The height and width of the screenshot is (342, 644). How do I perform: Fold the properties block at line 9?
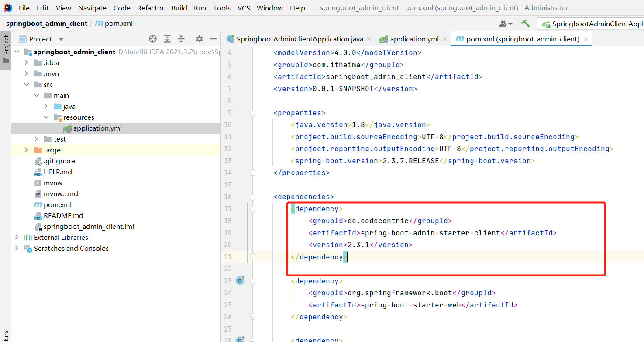point(252,113)
